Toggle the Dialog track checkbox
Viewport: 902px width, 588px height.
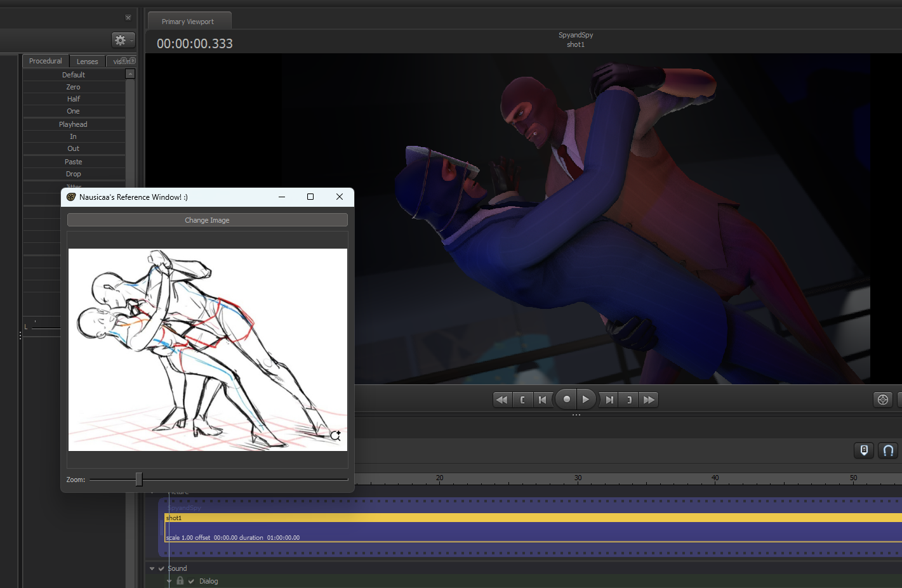[191, 581]
